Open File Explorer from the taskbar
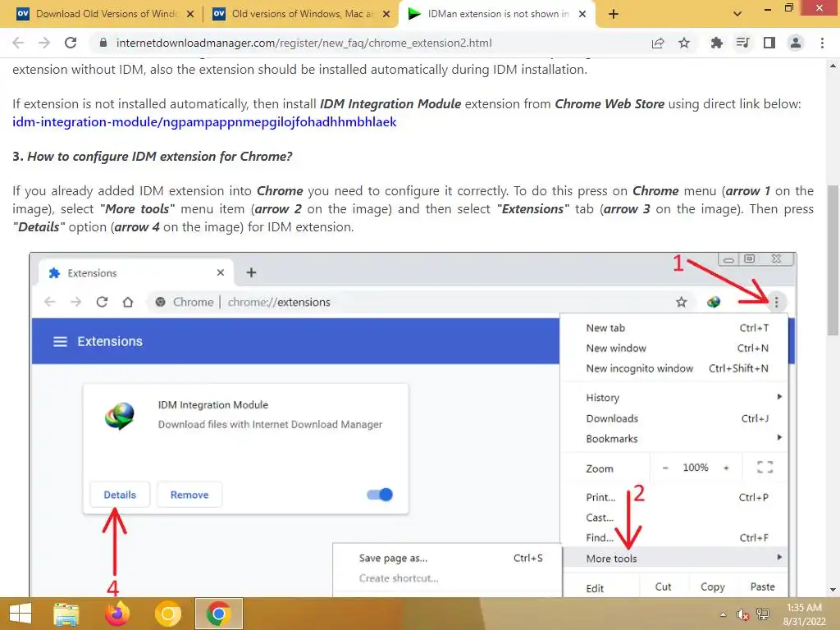The width and height of the screenshot is (840, 630). [66, 614]
